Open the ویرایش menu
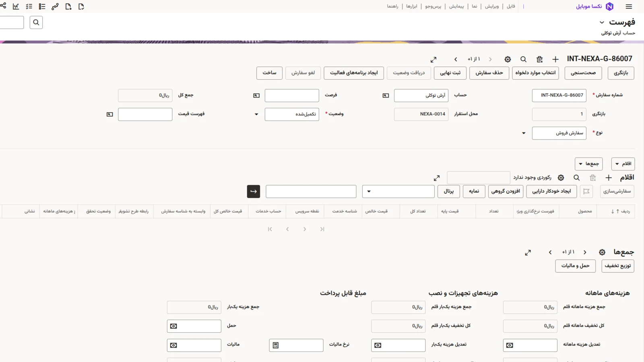644x362 pixels. pyautogui.click(x=492, y=6)
